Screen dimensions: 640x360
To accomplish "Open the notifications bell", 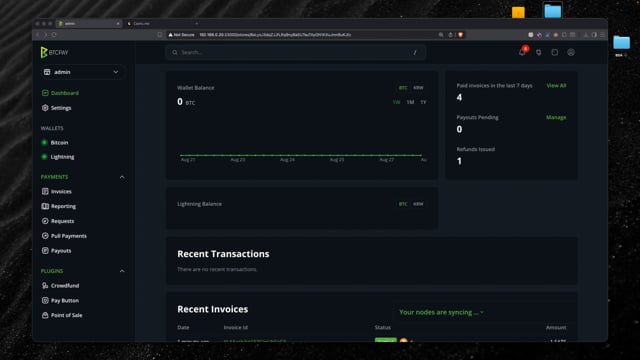I will pyautogui.click(x=522, y=52).
